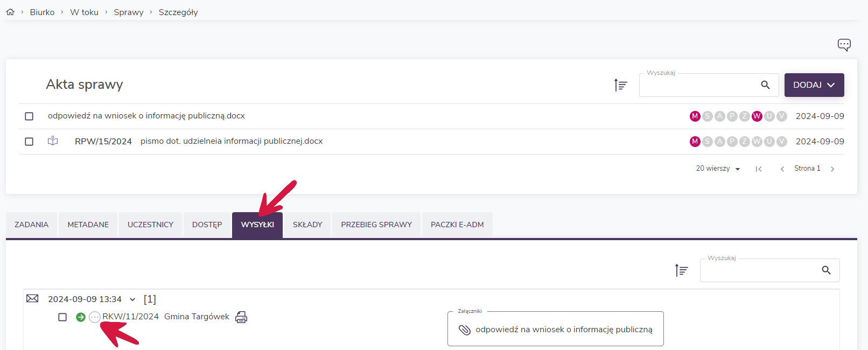868x350 pixels.
Task: Click the printer icon next to Gmina Targówek
Action: (241, 317)
